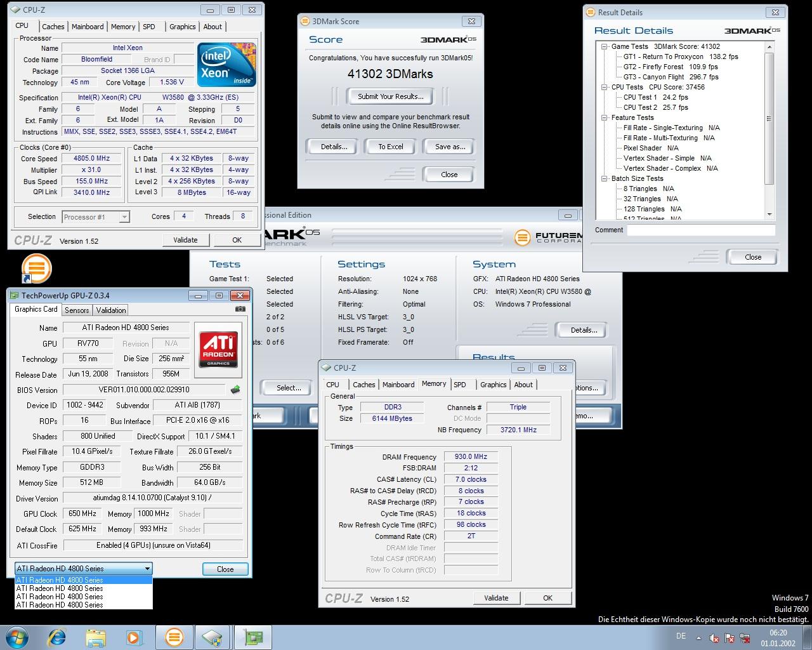Image resolution: width=812 pixels, height=650 pixels.
Task: Select GT2 - Firefly Forest row
Action: 671,67
